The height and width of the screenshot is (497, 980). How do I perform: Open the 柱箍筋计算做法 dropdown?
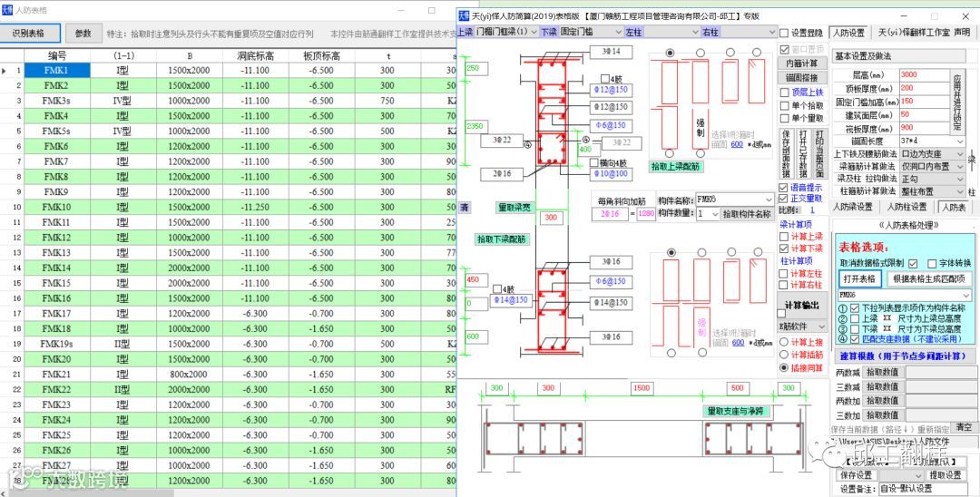point(932,191)
